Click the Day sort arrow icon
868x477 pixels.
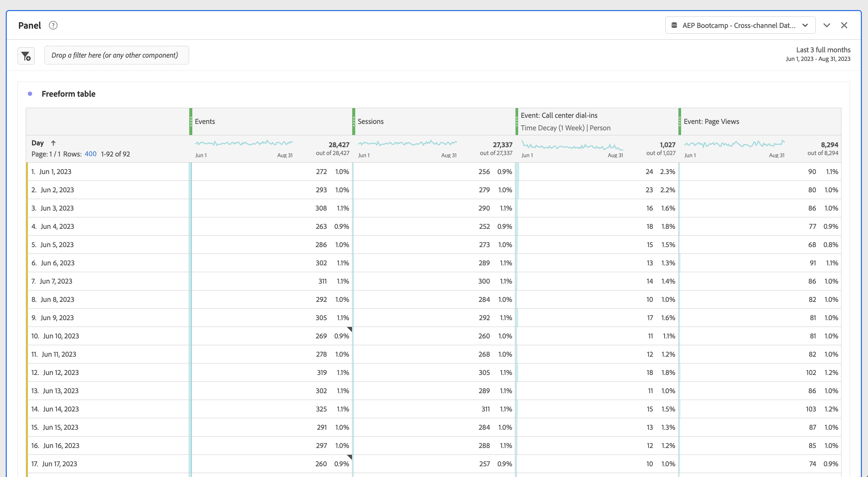pos(53,143)
